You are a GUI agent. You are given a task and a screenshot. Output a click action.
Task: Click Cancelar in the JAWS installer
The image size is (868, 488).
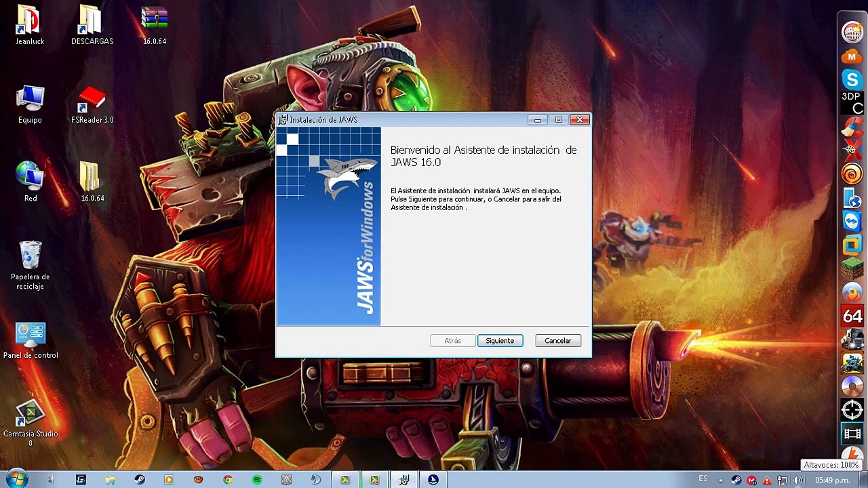click(x=558, y=341)
